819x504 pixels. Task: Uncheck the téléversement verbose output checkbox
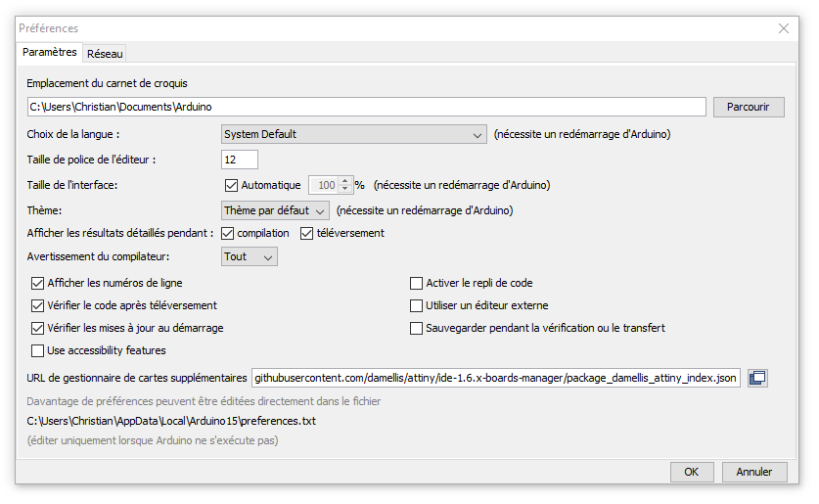pyautogui.click(x=306, y=234)
